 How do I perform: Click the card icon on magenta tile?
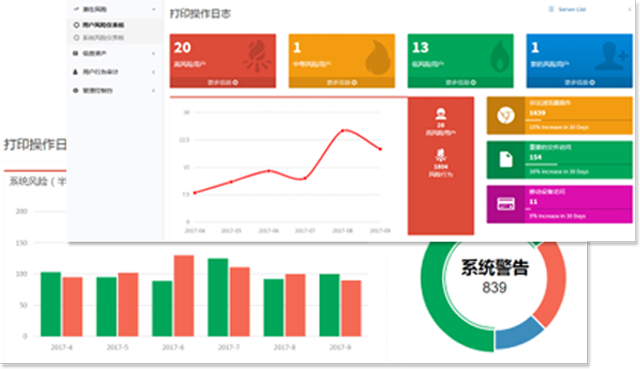[x=506, y=204]
